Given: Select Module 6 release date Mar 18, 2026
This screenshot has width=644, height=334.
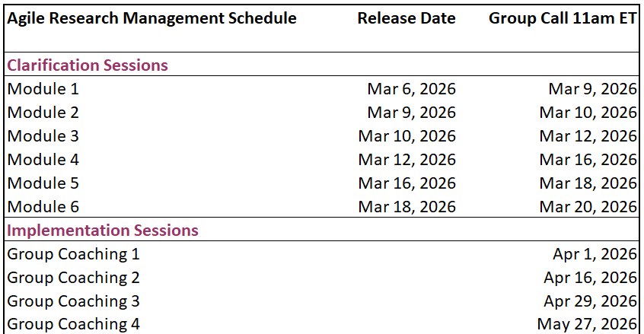Looking at the screenshot, I should [407, 207].
